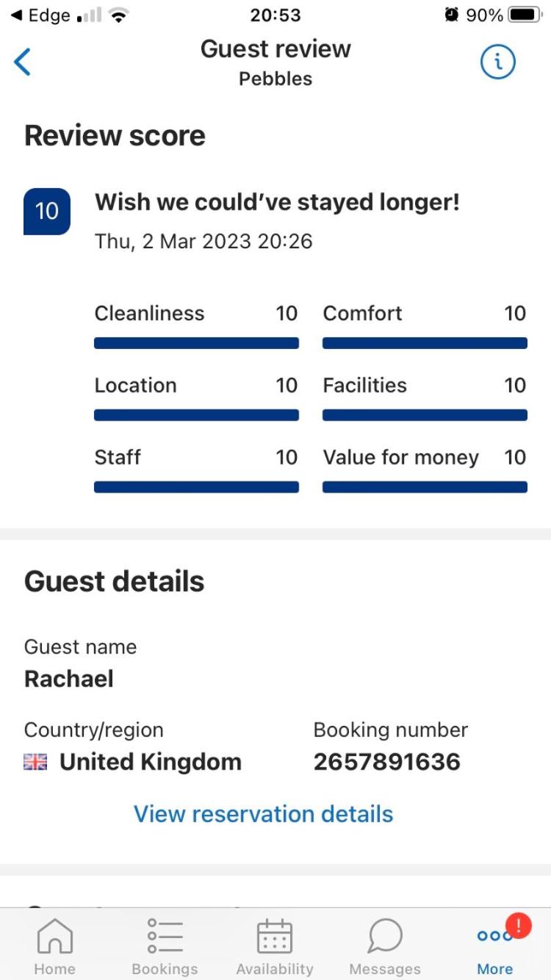Viewport: 551px width, 980px height.
Task: Tap the Comfort score bar
Action: point(425,343)
